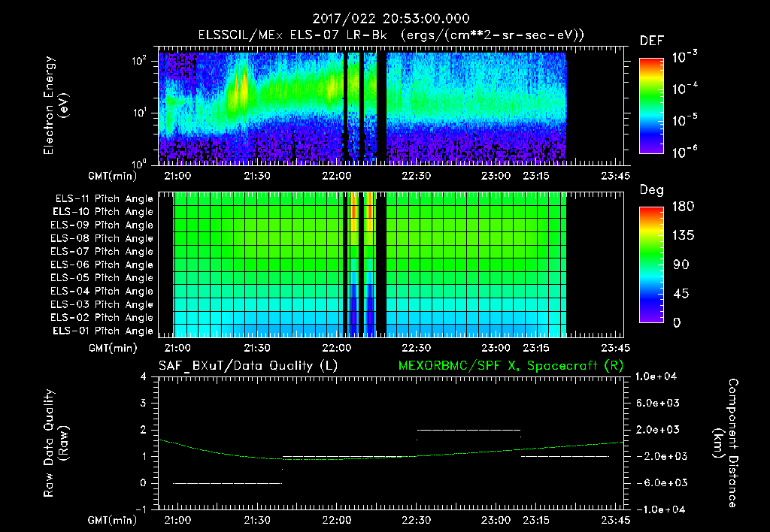770x532 pixels.
Task: Click 23:45 tick under the spectrogram panel
Action: click(615, 176)
